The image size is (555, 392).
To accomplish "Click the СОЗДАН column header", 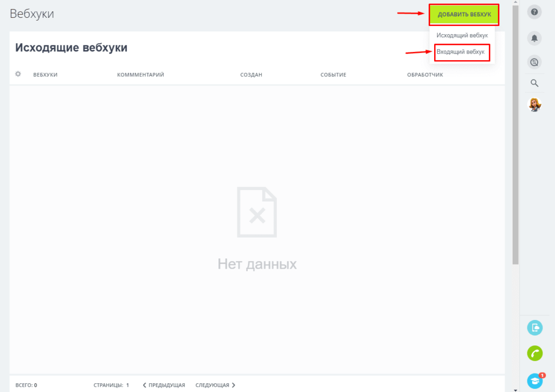I will coord(251,74).
